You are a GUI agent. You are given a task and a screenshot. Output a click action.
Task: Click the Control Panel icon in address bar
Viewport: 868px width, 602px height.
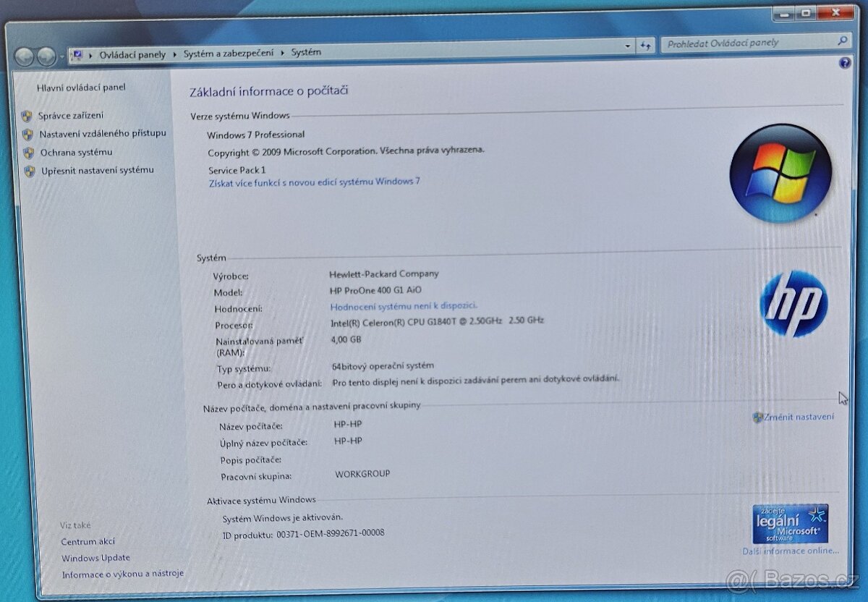[77, 54]
